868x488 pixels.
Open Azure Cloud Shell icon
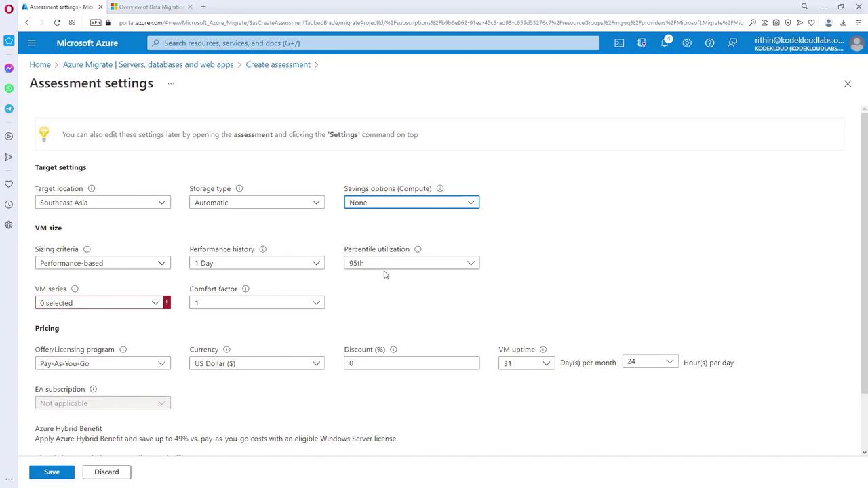pyautogui.click(x=619, y=43)
